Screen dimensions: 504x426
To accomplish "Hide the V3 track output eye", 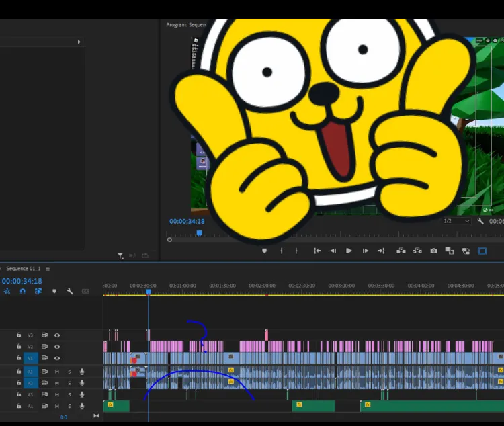I will click(57, 335).
